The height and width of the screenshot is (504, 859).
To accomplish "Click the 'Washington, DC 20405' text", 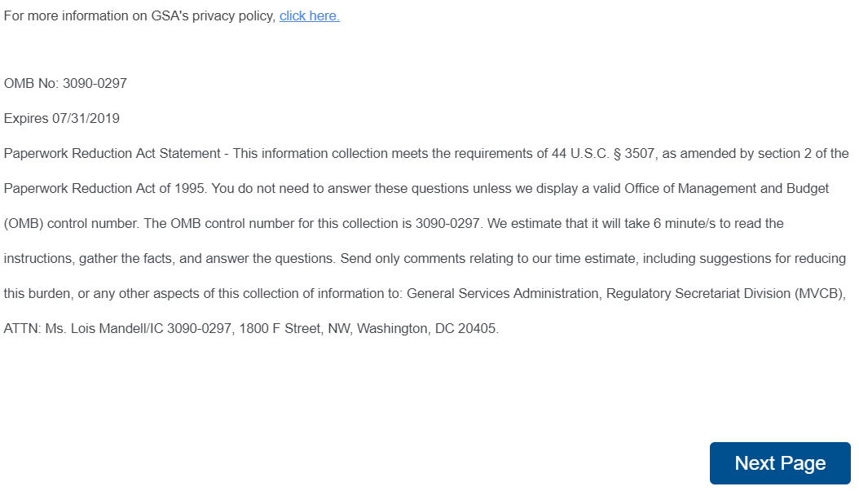I will pos(427,329).
